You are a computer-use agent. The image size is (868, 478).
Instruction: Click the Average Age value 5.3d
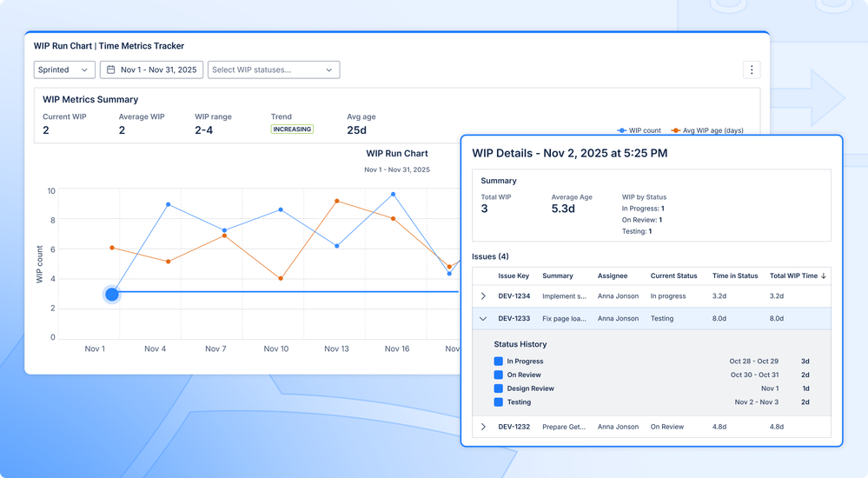(x=563, y=209)
